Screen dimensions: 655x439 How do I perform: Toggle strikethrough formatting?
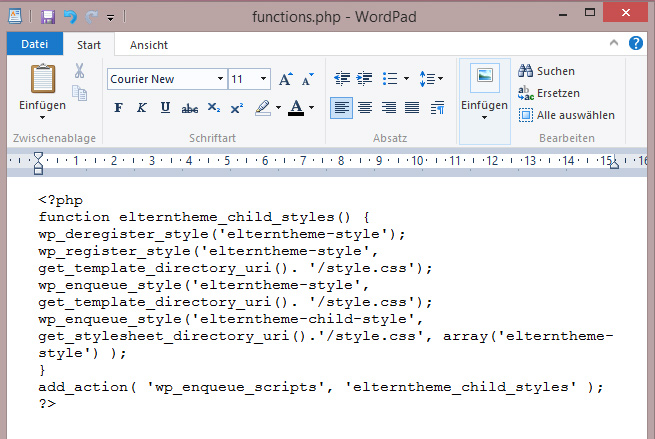(190, 108)
